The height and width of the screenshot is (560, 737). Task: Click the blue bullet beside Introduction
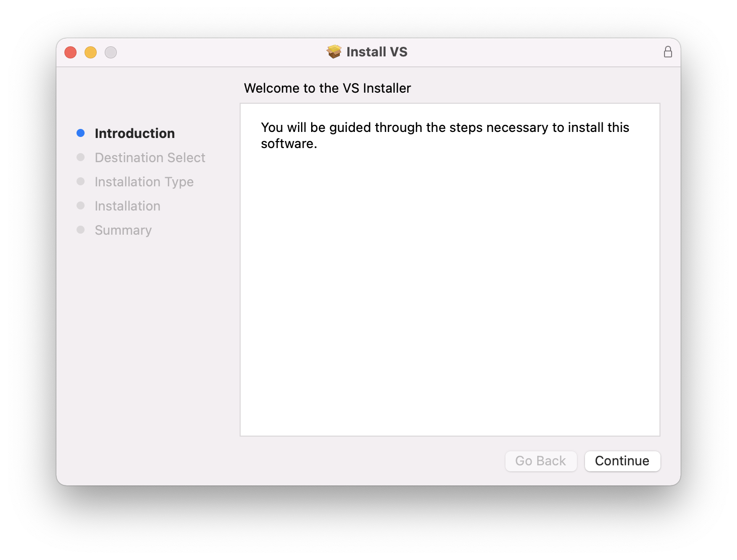tap(81, 133)
